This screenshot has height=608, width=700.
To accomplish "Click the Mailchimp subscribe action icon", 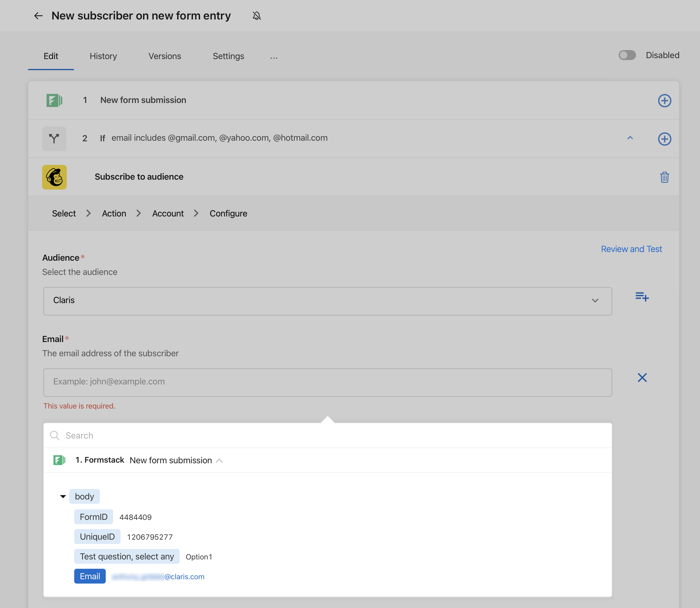I will (55, 177).
